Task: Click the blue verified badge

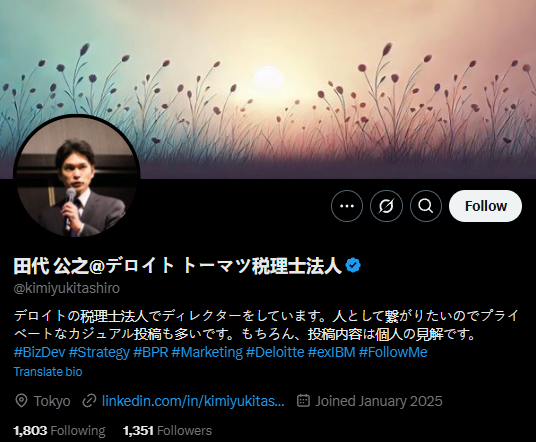Action: (353, 266)
